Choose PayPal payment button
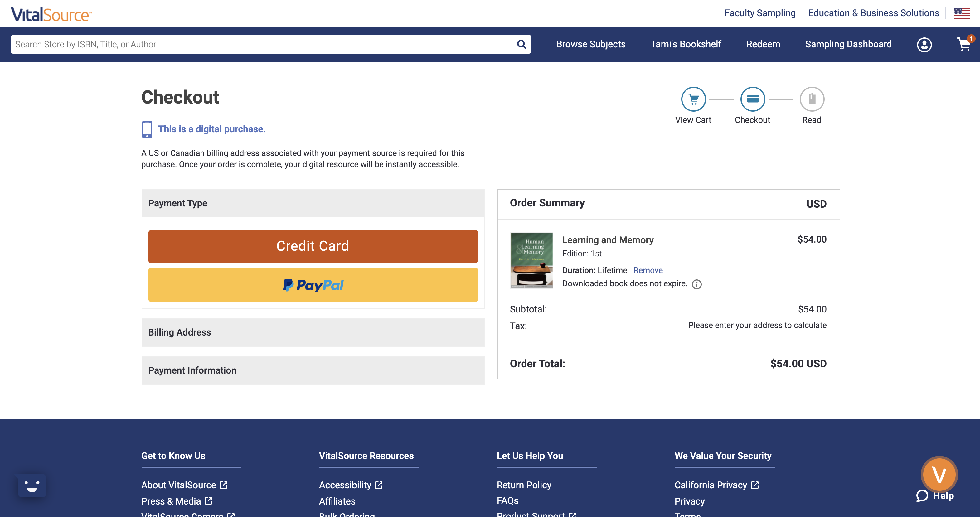The height and width of the screenshot is (517, 980). coord(313,285)
